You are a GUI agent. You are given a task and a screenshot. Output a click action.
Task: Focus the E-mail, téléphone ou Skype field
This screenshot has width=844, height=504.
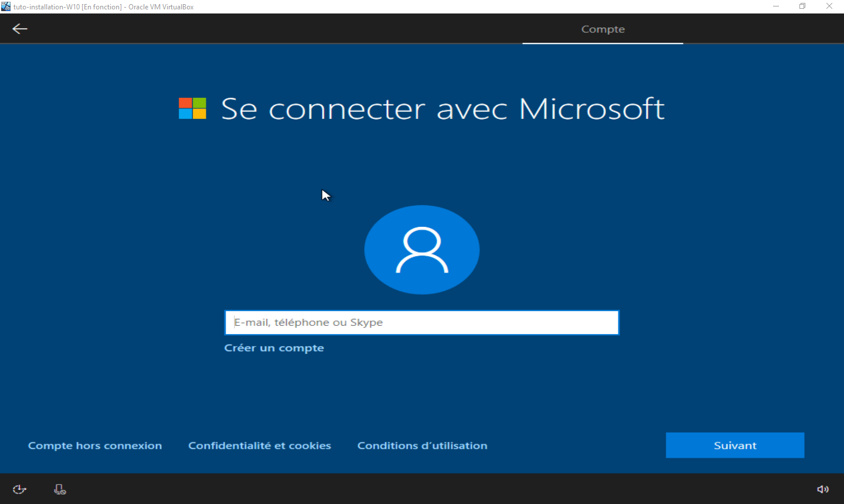[422, 322]
